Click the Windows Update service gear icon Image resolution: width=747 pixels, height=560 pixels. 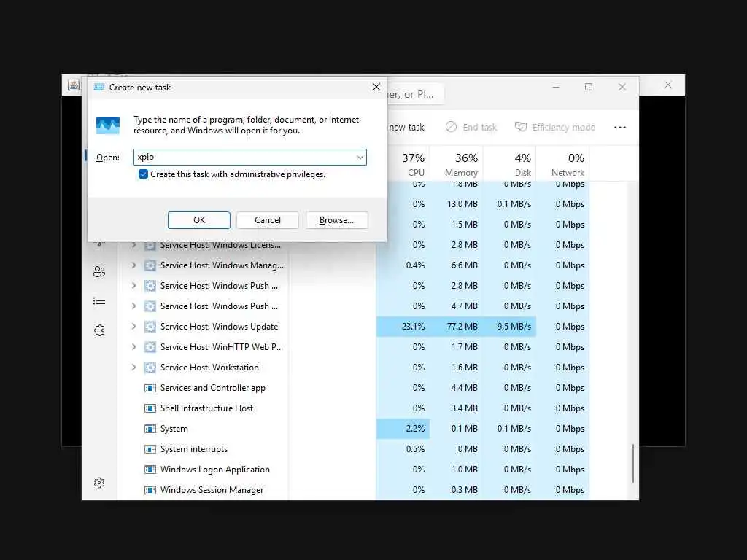point(150,326)
